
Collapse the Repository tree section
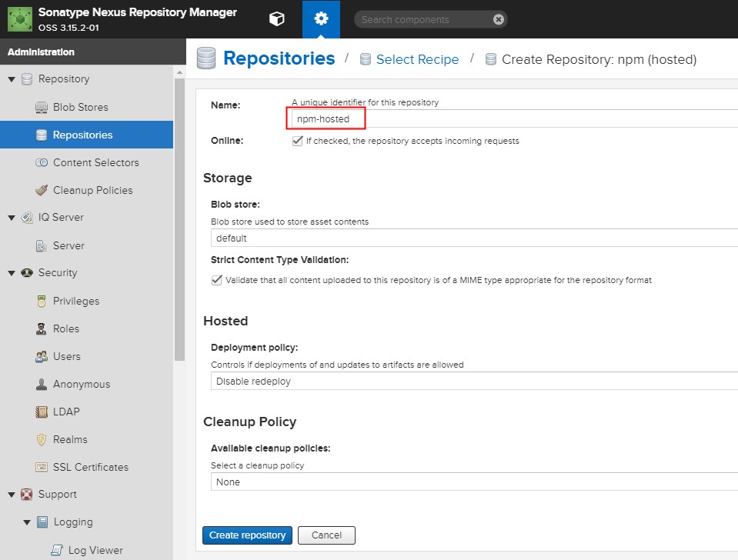point(12,79)
